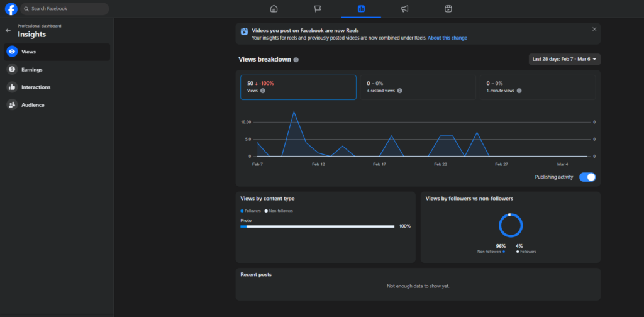
Task: Open the Ad Center megaphone icon
Action: [x=404, y=9]
